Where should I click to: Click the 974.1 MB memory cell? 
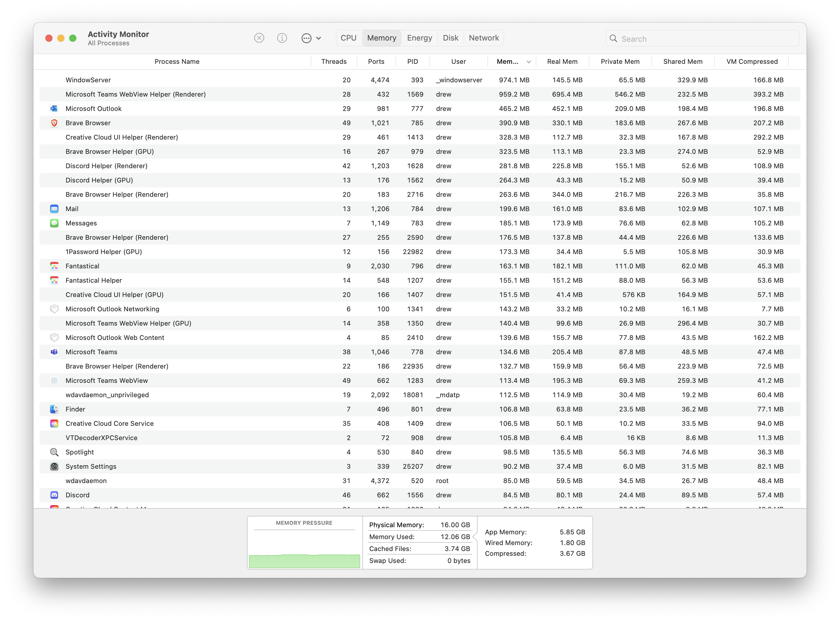point(514,80)
